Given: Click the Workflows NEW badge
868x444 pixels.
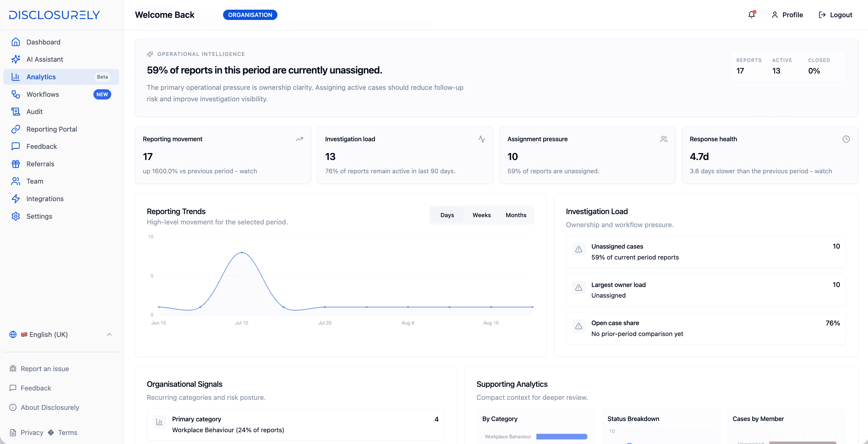Looking at the screenshot, I should pos(102,94).
